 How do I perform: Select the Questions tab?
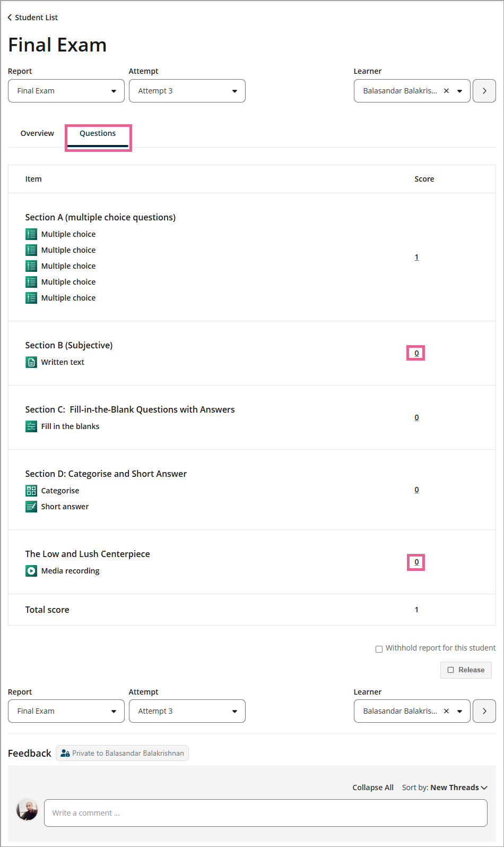pyautogui.click(x=98, y=133)
